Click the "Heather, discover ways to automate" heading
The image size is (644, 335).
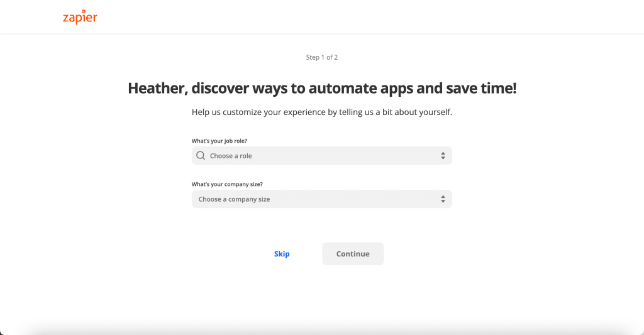point(322,88)
